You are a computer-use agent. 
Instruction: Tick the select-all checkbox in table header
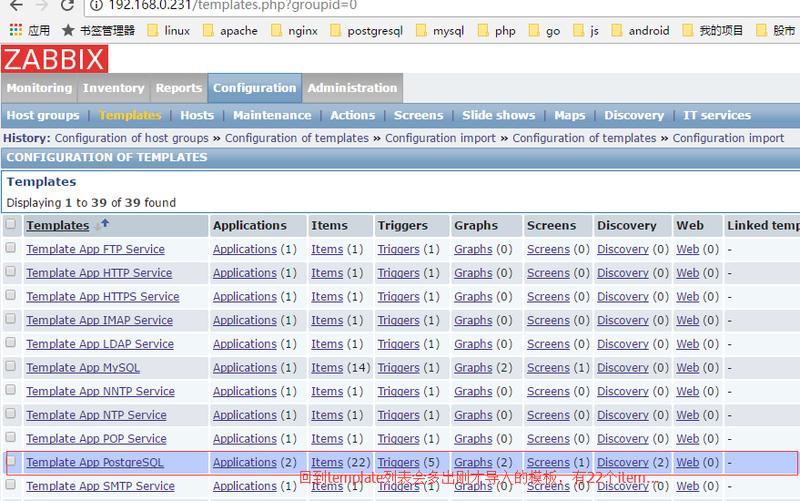click(x=11, y=224)
